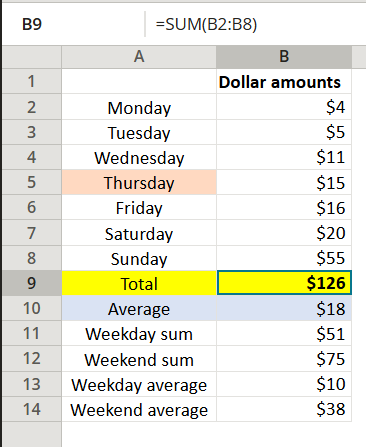Select column A header

139,57
